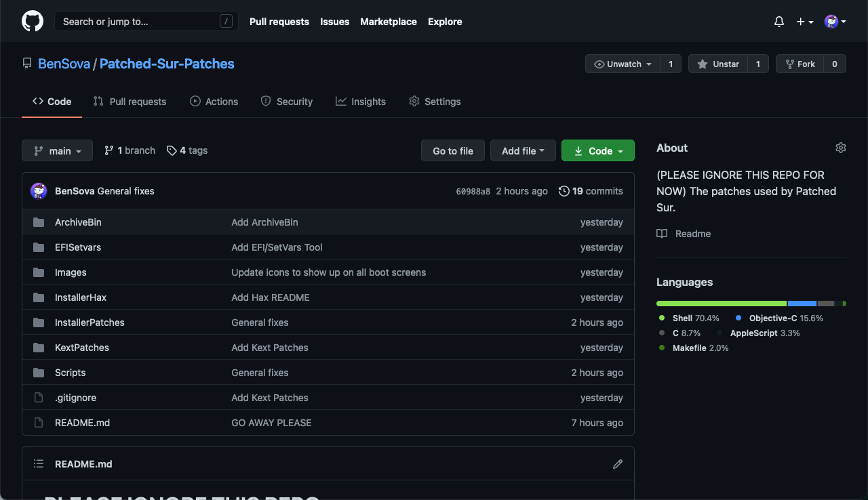The width and height of the screenshot is (868, 500).
Task: Click the Shell 70.4% language entry
Action: click(689, 318)
